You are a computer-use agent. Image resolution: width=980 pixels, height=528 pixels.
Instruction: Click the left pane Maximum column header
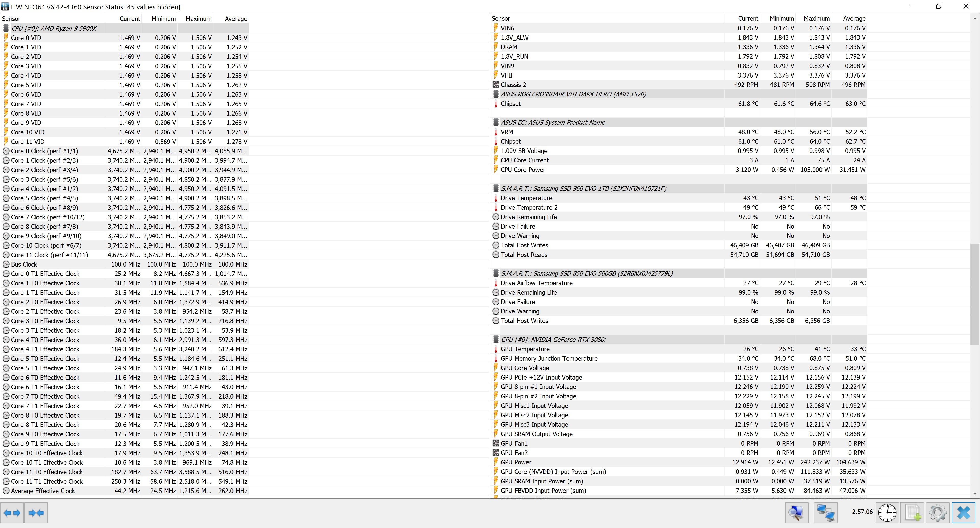click(198, 19)
